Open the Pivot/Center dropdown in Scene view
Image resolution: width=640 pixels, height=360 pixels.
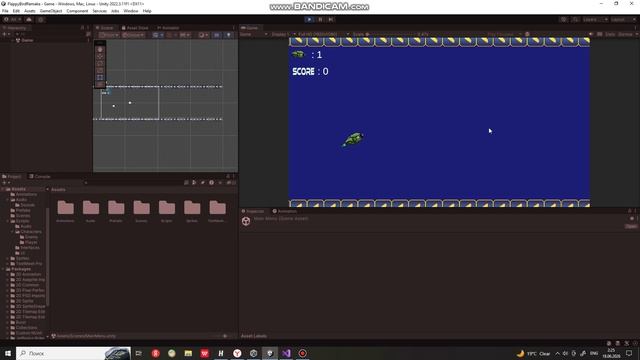pyautogui.click(x=109, y=35)
